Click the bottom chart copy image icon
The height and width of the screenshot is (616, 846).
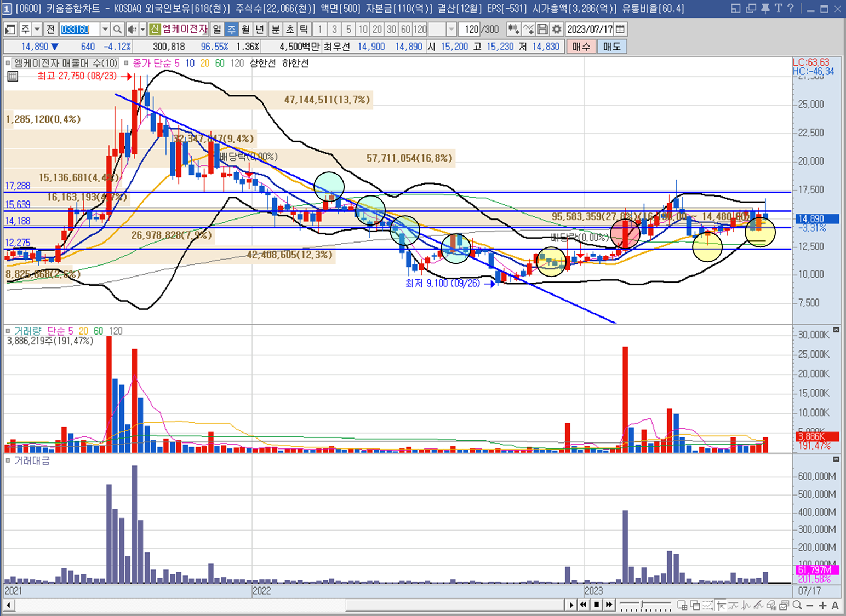[x=784, y=605]
